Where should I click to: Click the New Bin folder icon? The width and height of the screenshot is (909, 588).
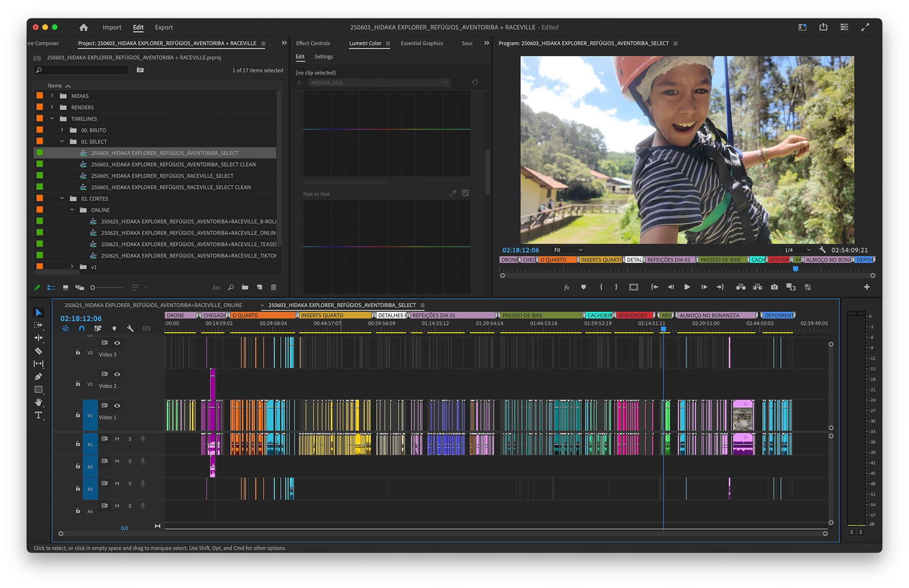pyautogui.click(x=245, y=287)
